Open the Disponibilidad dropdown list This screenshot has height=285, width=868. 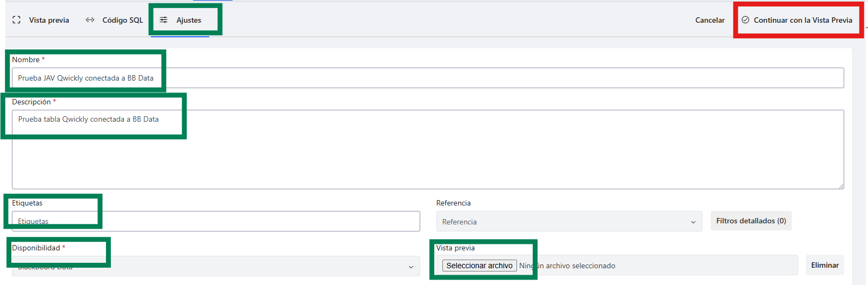(216, 266)
